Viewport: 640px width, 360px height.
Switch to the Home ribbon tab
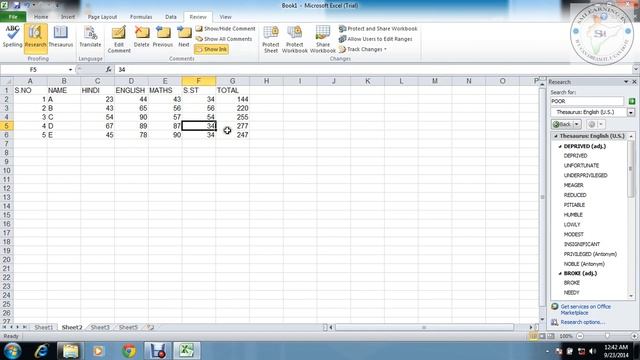click(x=41, y=17)
